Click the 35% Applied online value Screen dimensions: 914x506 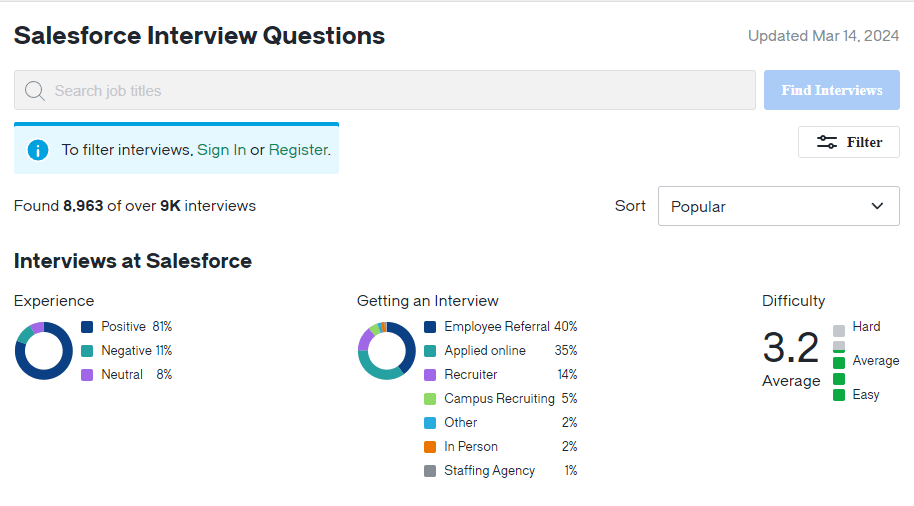tap(565, 350)
